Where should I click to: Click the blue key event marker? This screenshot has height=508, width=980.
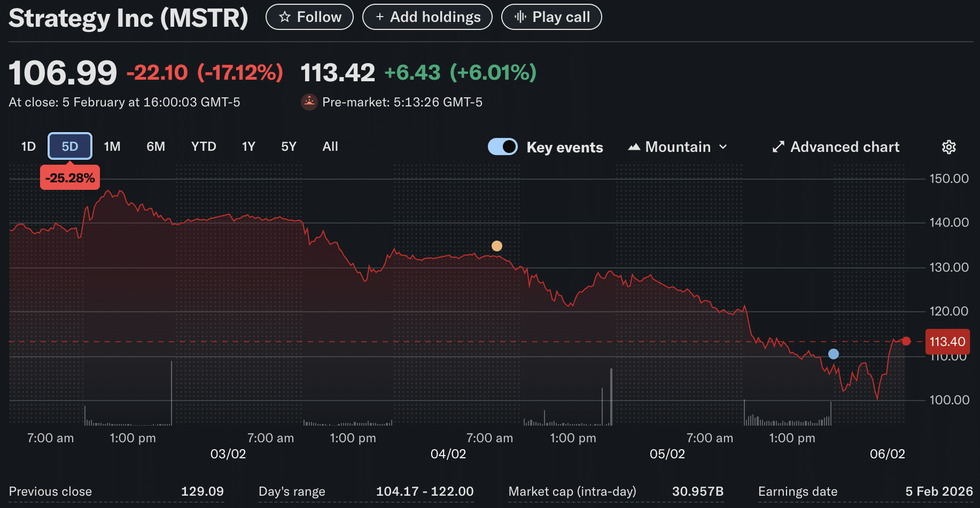click(834, 354)
